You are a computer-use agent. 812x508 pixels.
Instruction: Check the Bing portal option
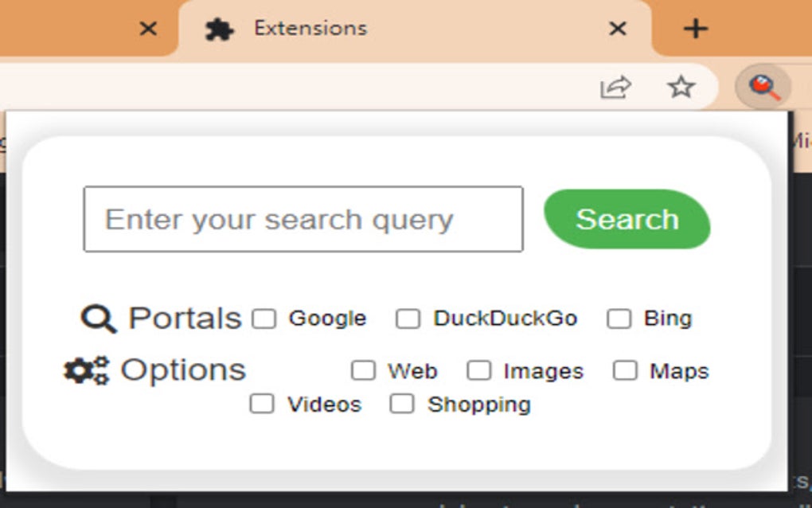(x=620, y=318)
